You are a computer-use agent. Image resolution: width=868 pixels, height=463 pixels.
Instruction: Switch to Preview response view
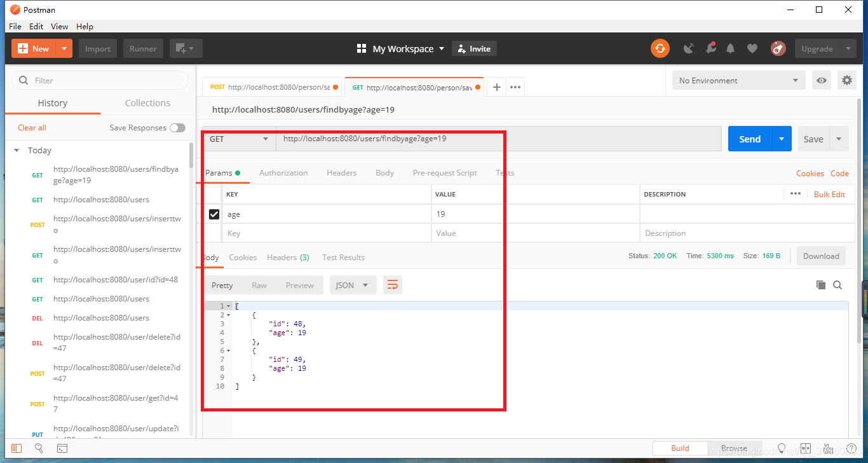point(300,285)
